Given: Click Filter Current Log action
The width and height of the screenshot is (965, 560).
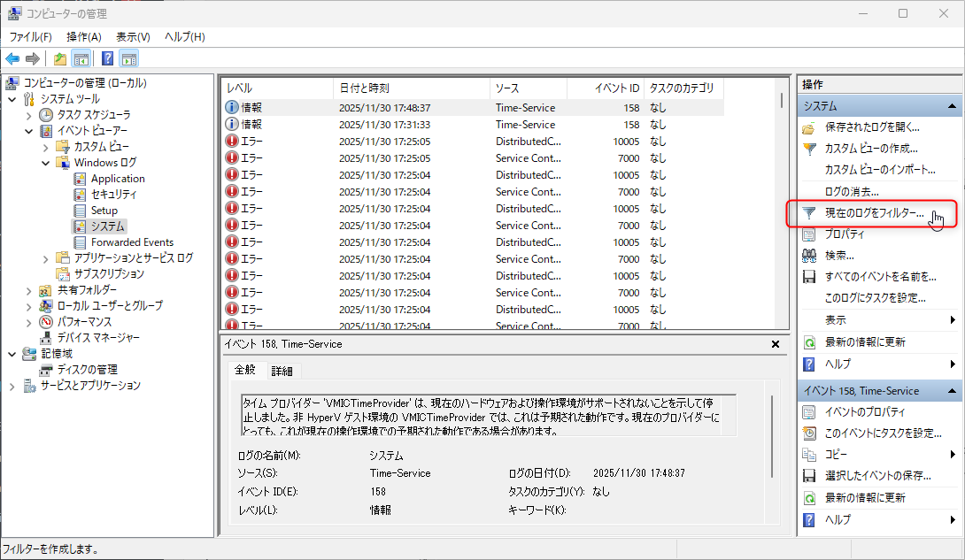Looking at the screenshot, I should [873, 213].
